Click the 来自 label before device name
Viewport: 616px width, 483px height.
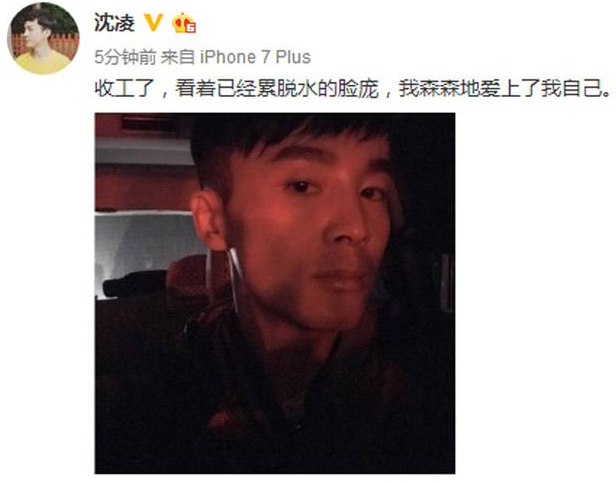pyautogui.click(x=178, y=57)
